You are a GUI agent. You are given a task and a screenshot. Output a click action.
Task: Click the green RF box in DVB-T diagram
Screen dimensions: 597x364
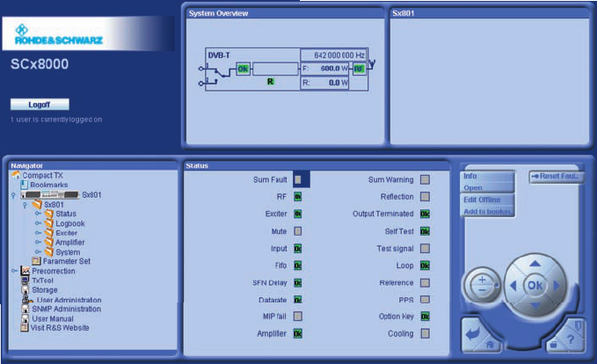359,69
